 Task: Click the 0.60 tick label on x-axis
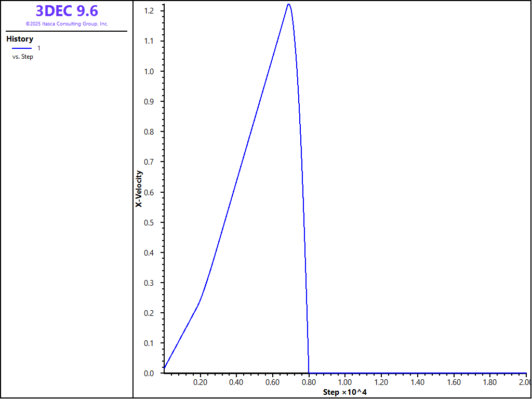272,382
